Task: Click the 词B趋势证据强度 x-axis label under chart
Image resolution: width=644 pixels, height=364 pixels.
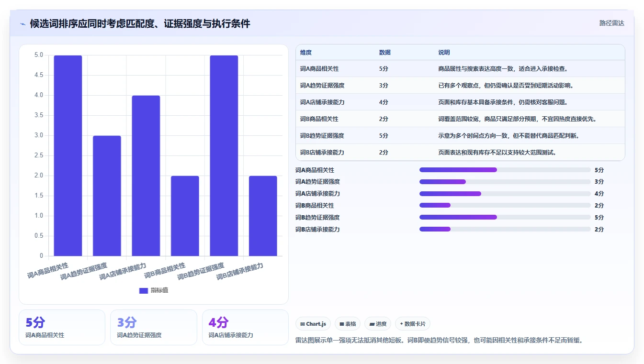Action: [201, 272]
